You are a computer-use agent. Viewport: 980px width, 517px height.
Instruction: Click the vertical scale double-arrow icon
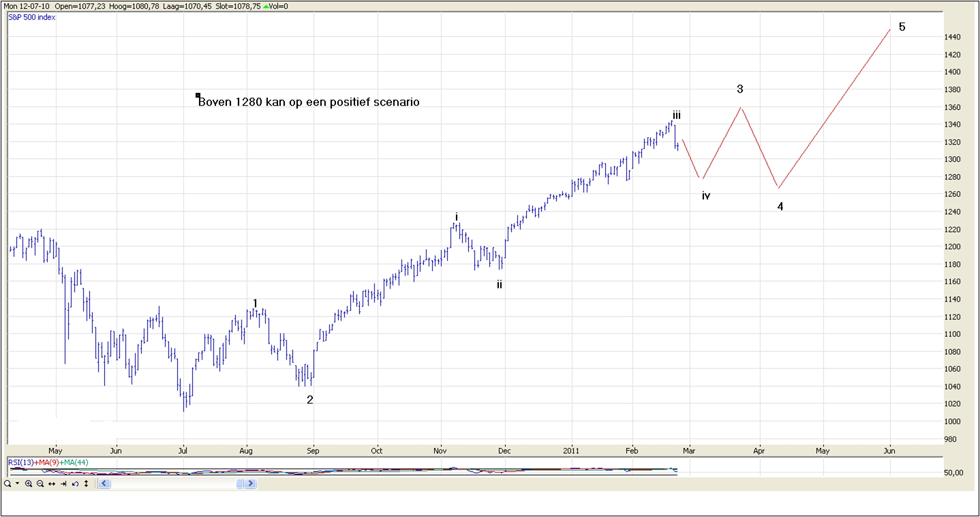tap(86, 484)
